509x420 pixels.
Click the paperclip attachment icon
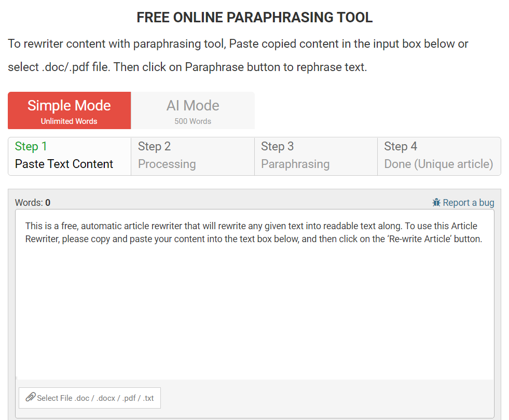tap(31, 397)
